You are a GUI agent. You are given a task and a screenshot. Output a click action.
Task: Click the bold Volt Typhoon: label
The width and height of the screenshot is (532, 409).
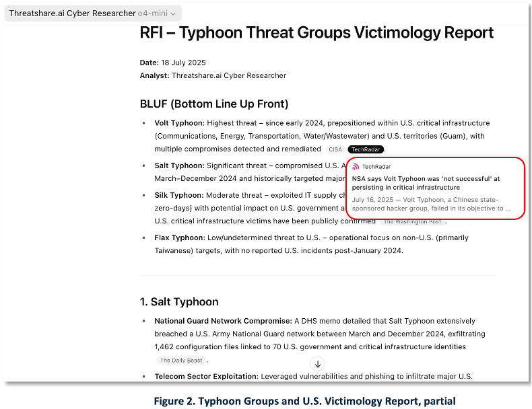[180, 123]
